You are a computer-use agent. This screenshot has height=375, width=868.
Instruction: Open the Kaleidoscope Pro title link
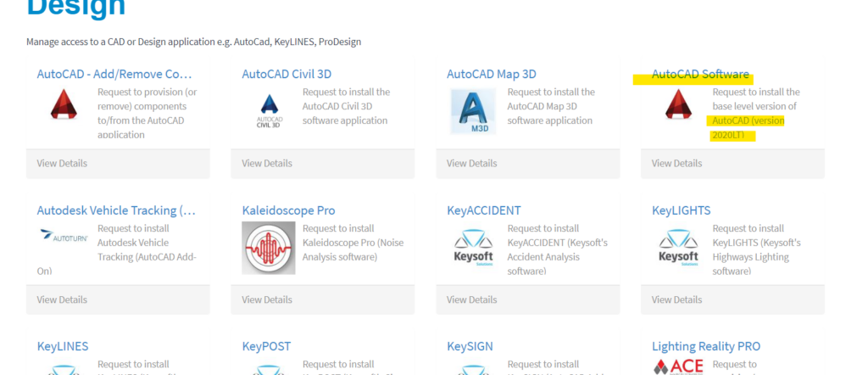tap(288, 210)
